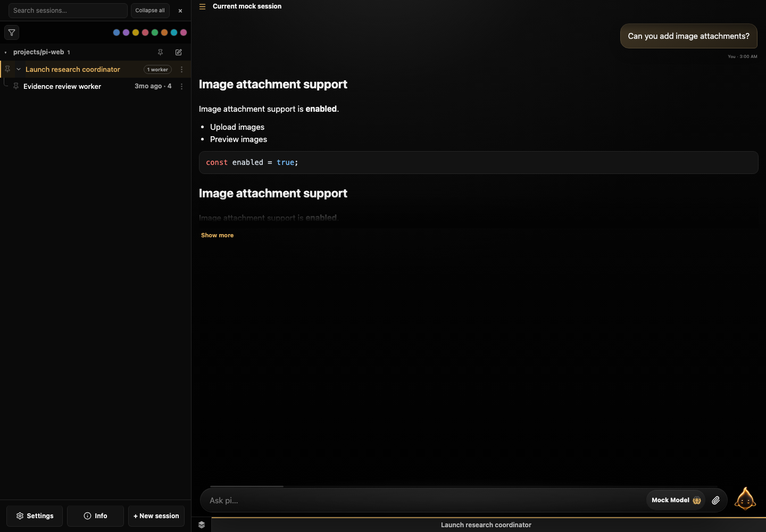
Task: Pin the projects/pi-web project
Action: (x=160, y=52)
